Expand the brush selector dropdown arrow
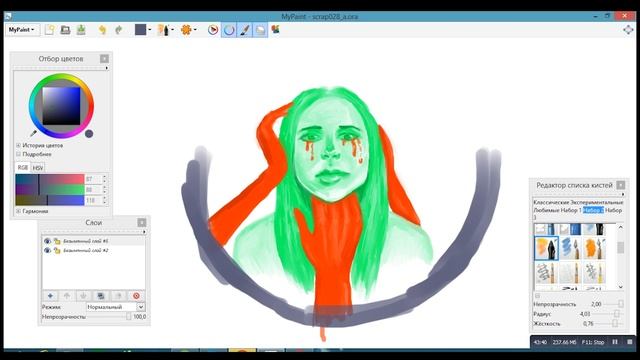Screen dimensions: 640x360 click(173, 30)
